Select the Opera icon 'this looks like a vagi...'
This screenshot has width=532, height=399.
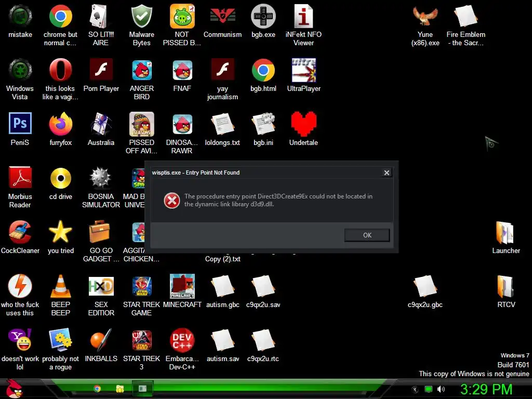pyautogui.click(x=60, y=70)
